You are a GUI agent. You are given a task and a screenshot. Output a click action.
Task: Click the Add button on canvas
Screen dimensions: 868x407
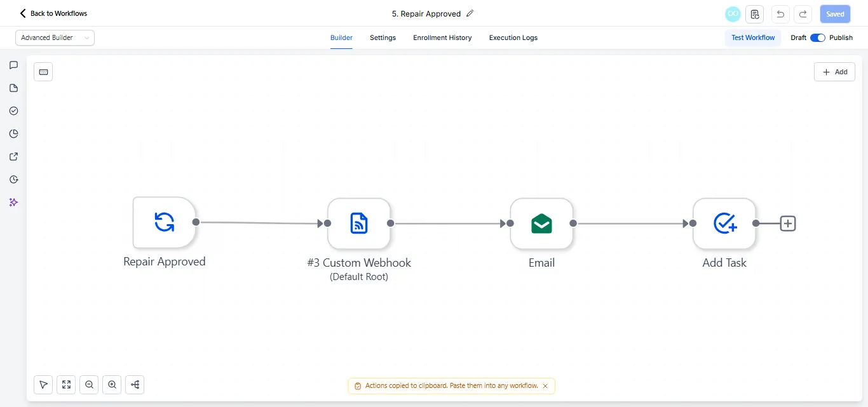[834, 72]
